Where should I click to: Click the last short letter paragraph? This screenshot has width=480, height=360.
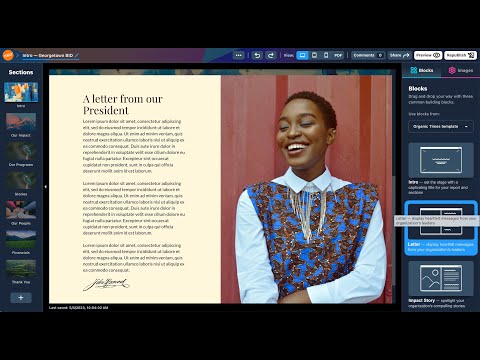click(134, 258)
